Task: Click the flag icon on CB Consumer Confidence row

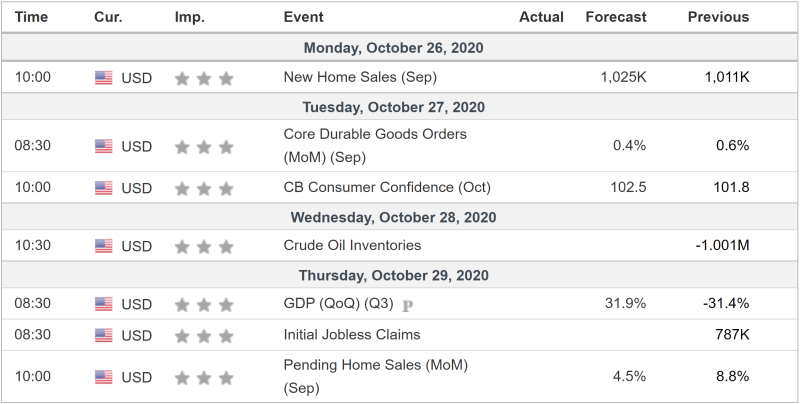Action: coord(104,188)
